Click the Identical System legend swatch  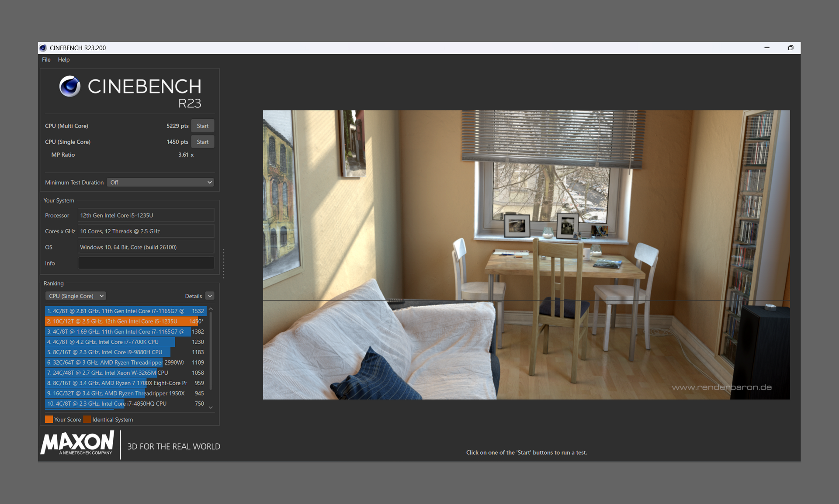point(87,419)
